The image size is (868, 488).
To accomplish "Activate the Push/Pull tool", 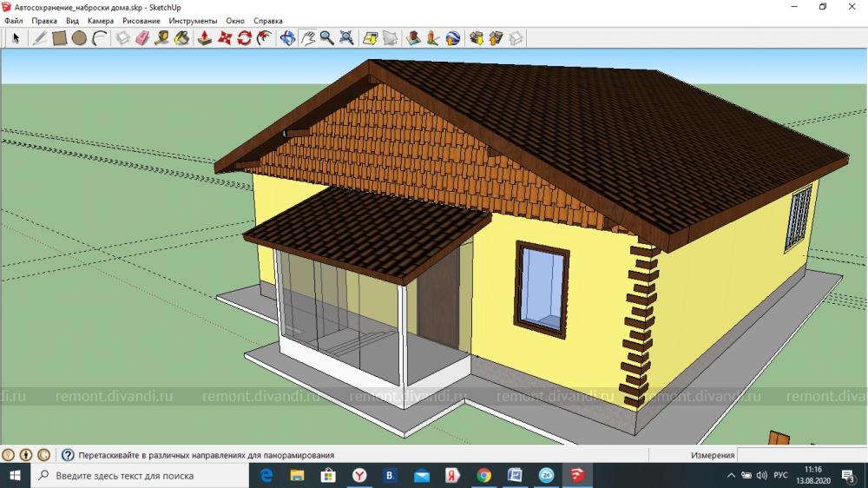I will click(x=205, y=38).
